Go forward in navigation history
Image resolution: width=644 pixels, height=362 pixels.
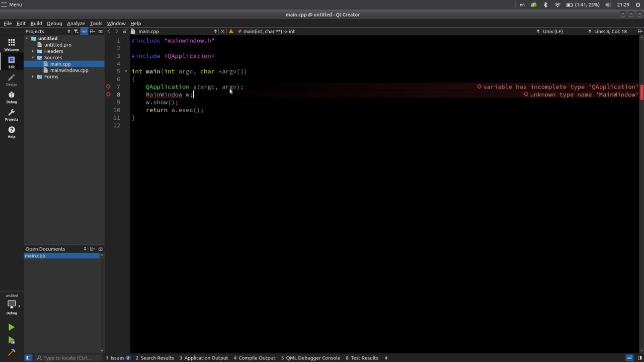116,31
